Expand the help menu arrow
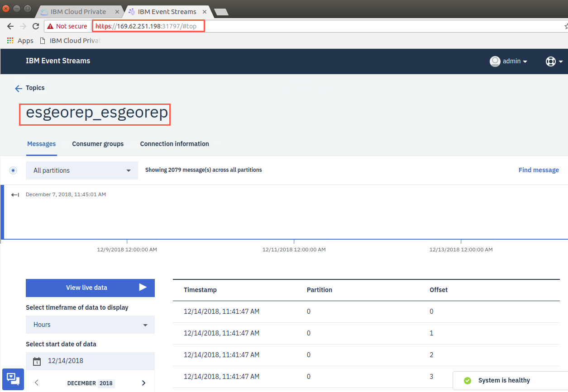 tap(561, 61)
